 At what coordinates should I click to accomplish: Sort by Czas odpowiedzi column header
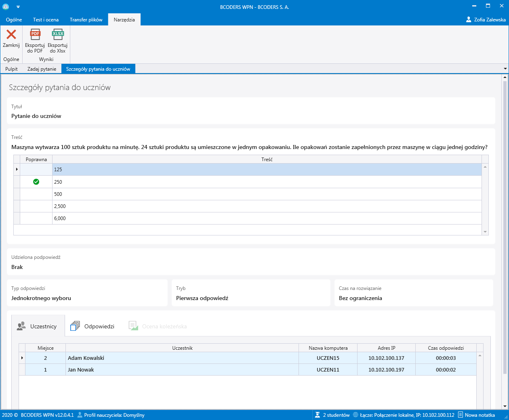pyautogui.click(x=446, y=348)
